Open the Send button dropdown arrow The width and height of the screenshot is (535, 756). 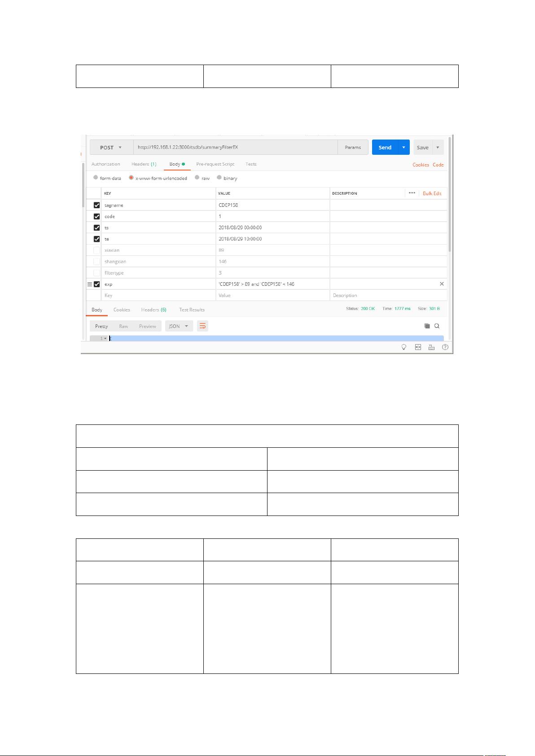(x=404, y=147)
